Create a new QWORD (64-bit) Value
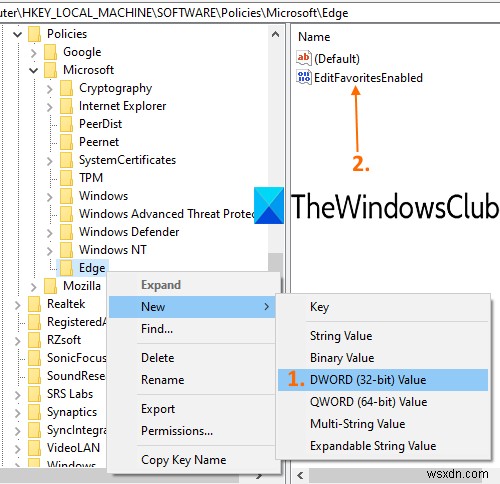500x484 pixels. pos(383,402)
